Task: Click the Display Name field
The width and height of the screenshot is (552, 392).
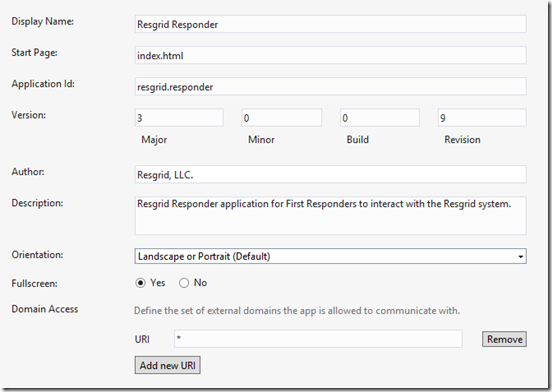Action: (330, 24)
